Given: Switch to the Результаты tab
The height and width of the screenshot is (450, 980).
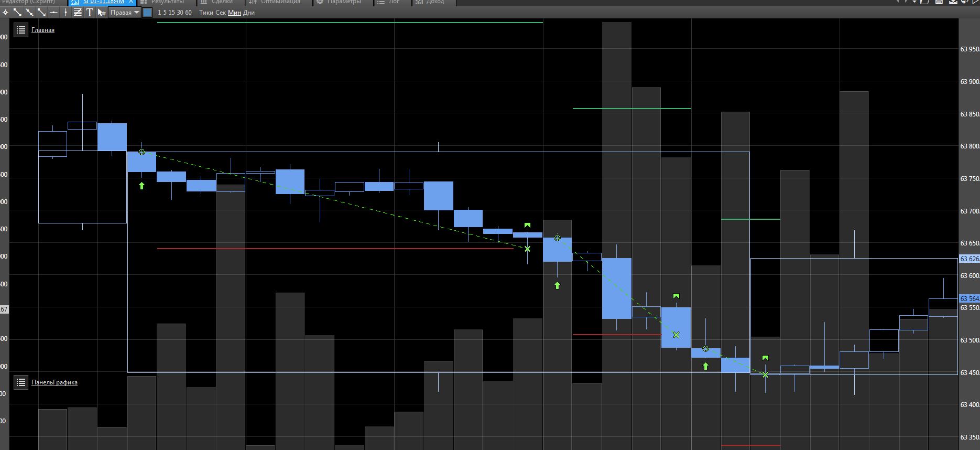Looking at the screenshot, I should click(168, 2).
